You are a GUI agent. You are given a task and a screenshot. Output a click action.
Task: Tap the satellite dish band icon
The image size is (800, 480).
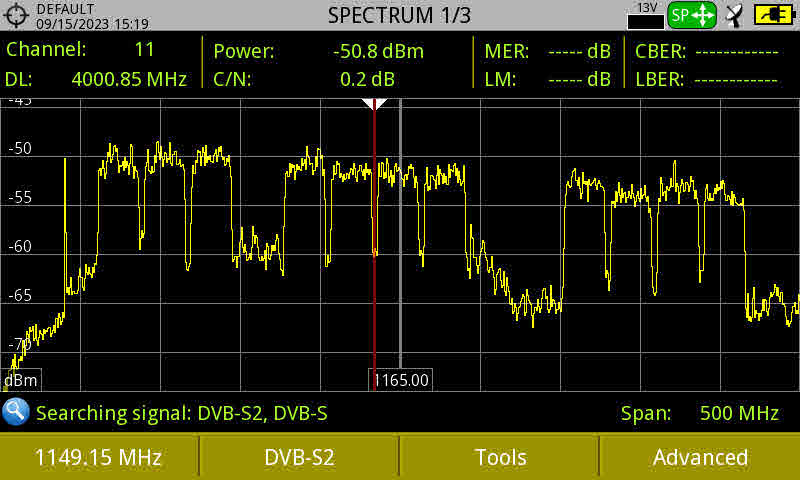tap(735, 15)
